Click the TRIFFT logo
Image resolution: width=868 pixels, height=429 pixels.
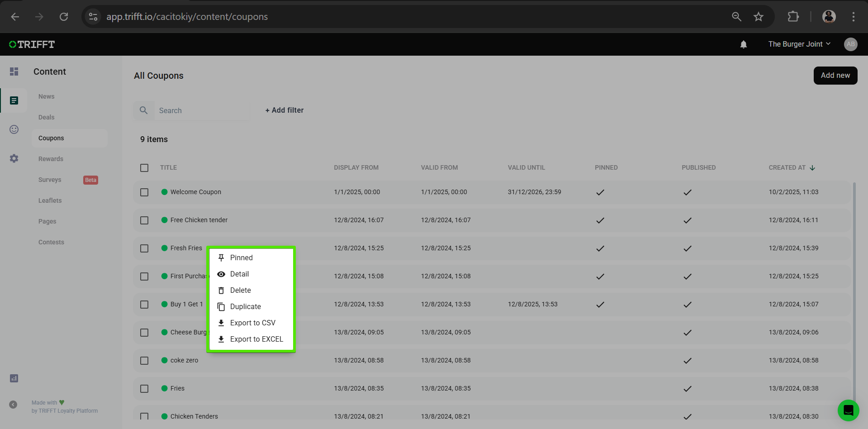(x=32, y=44)
